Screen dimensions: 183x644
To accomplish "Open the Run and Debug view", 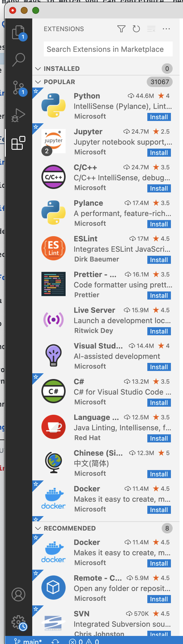I will coord(18,115).
